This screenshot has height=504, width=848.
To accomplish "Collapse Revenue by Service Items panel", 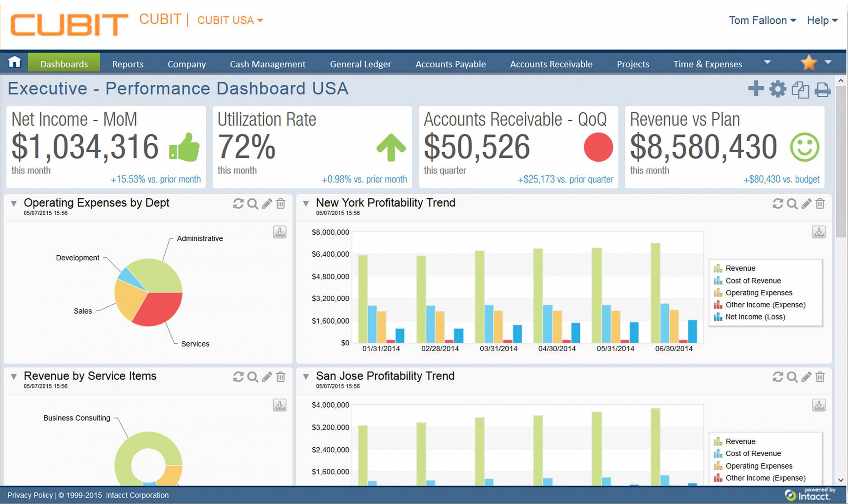I will pos(14,377).
